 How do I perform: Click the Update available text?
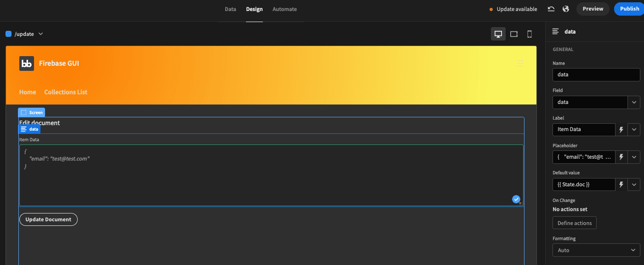click(x=517, y=9)
